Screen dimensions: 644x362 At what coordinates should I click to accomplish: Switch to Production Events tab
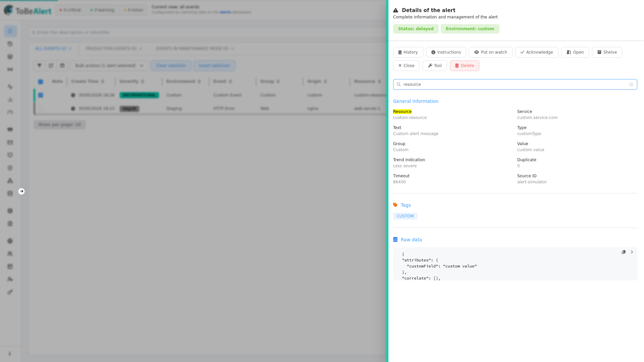111,49
